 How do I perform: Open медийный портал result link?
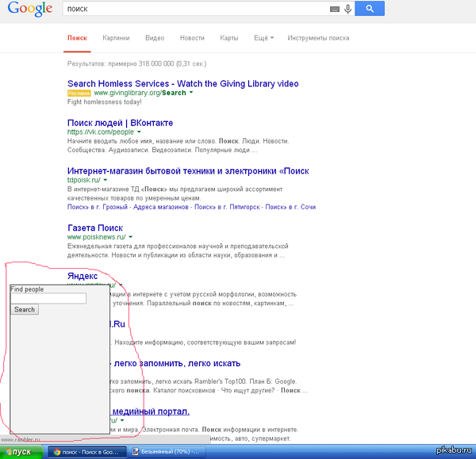(x=151, y=411)
